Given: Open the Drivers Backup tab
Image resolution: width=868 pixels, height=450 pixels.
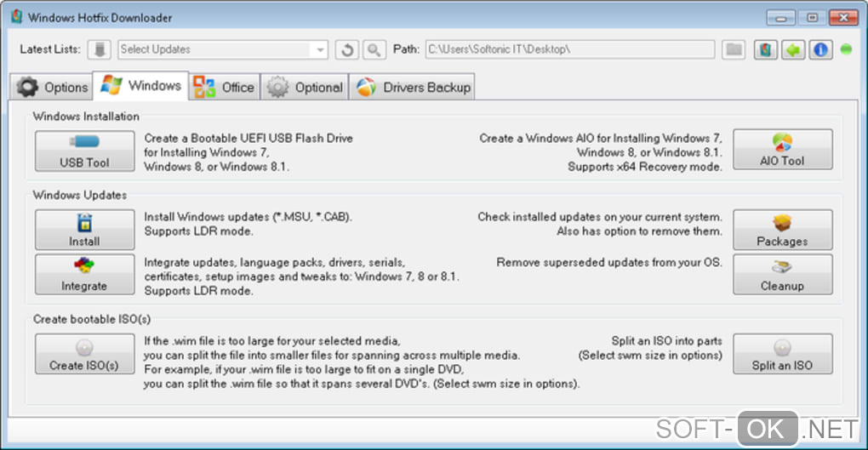Looking at the screenshot, I should [x=412, y=87].
